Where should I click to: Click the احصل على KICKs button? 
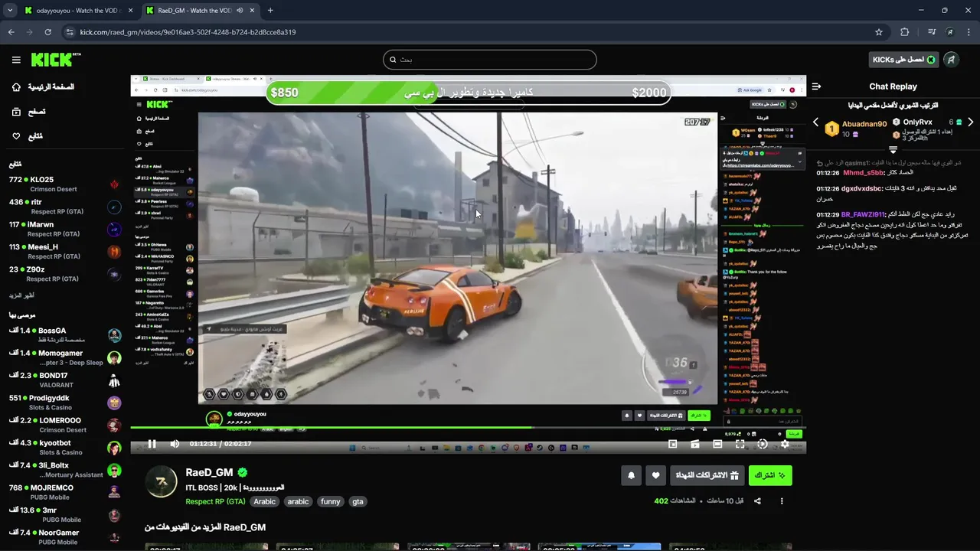(x=904, y=60)
